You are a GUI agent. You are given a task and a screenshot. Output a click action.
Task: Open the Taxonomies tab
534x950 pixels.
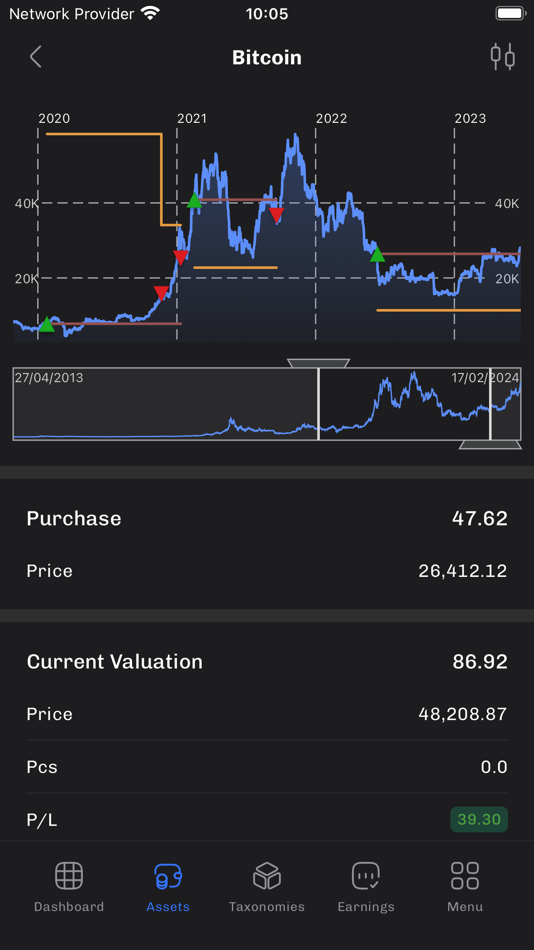point(267,887)
